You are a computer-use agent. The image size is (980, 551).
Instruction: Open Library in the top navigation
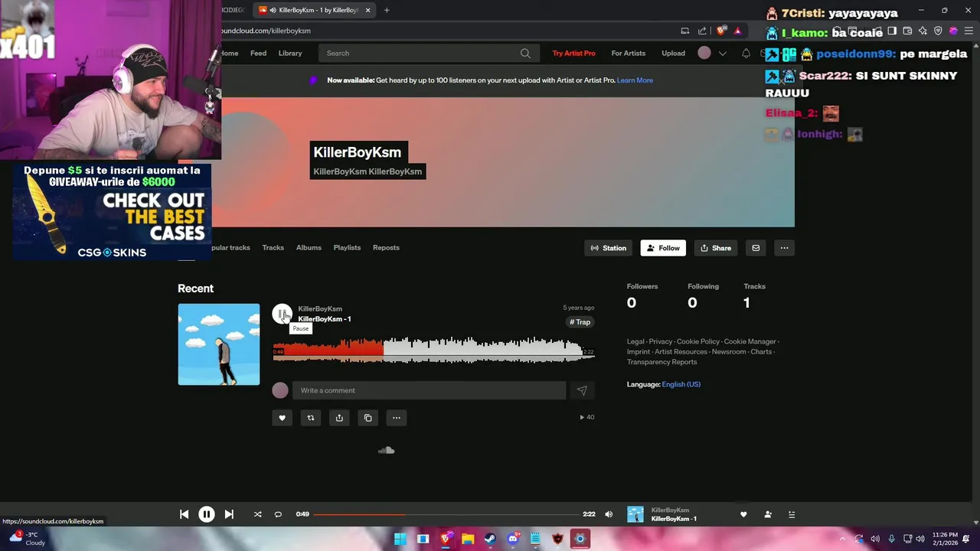(x=290, y=53)
